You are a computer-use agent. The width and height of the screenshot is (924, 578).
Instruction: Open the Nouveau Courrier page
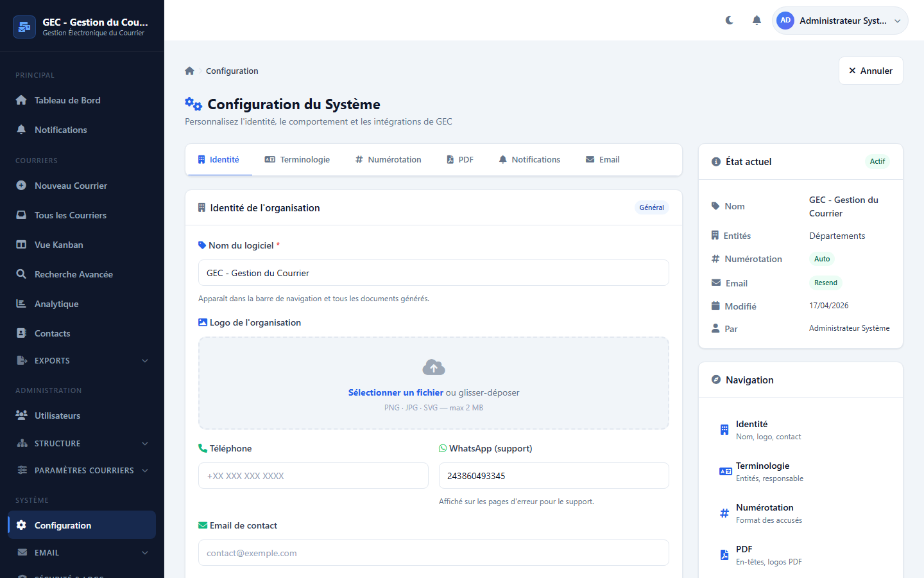click(71, 186)
